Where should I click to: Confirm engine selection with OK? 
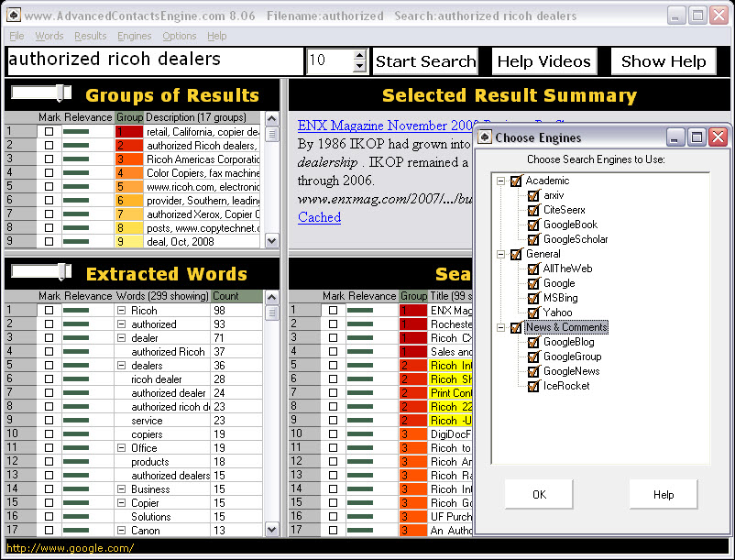point(539,494)
